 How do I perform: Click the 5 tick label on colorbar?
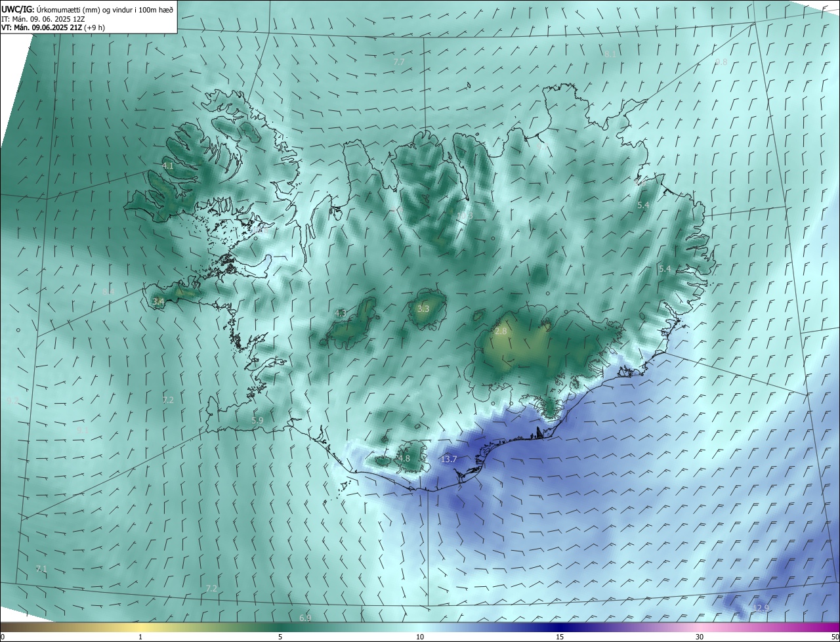(280, 637)
